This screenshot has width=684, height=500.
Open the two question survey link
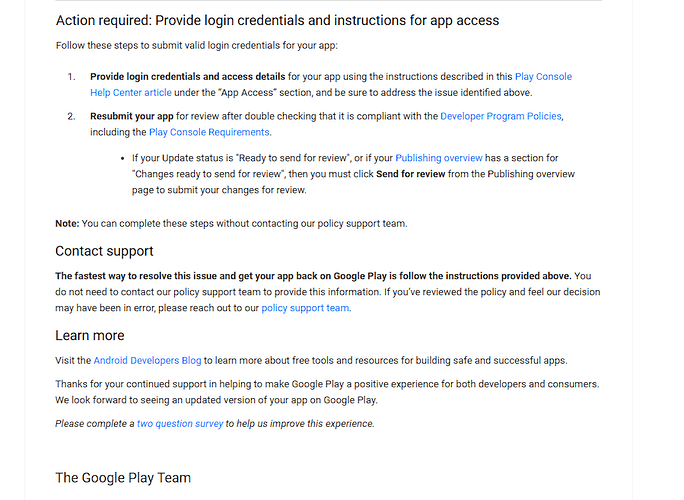coord(180,424)
